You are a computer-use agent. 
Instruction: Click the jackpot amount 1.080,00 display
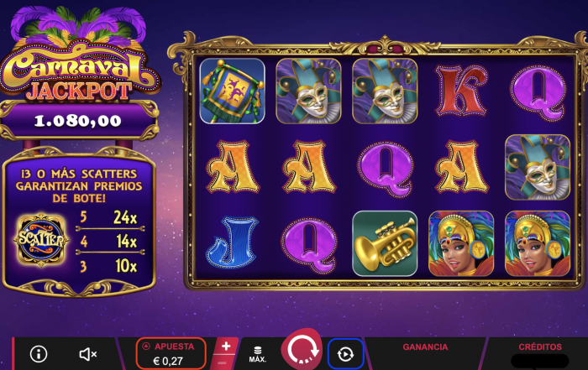pos(78,121)
